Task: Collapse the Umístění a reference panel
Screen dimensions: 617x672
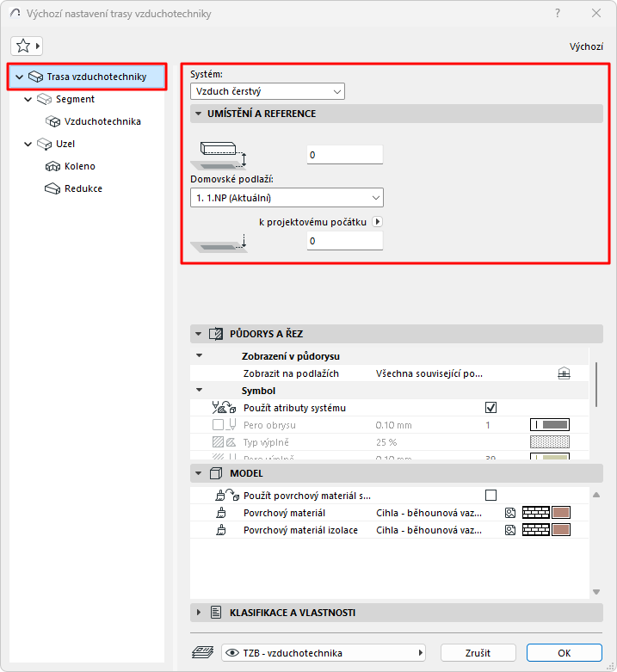Action: (x=199, y=114)
